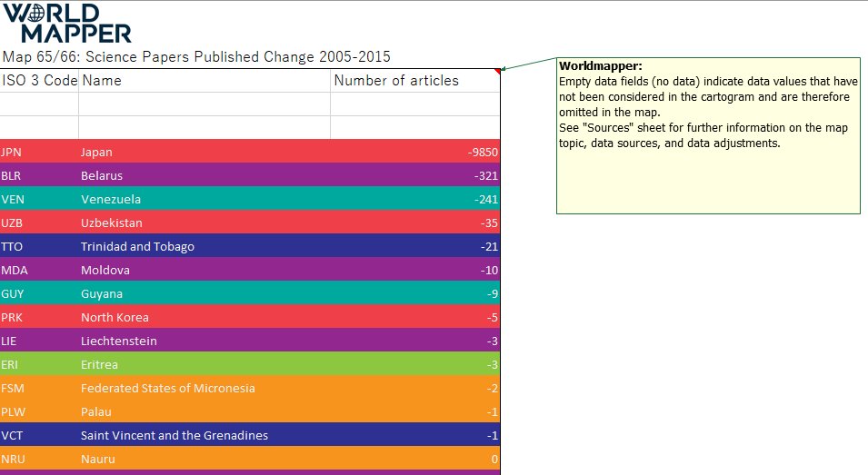Select the 'Palau' name cell

[x=205, y=411]
